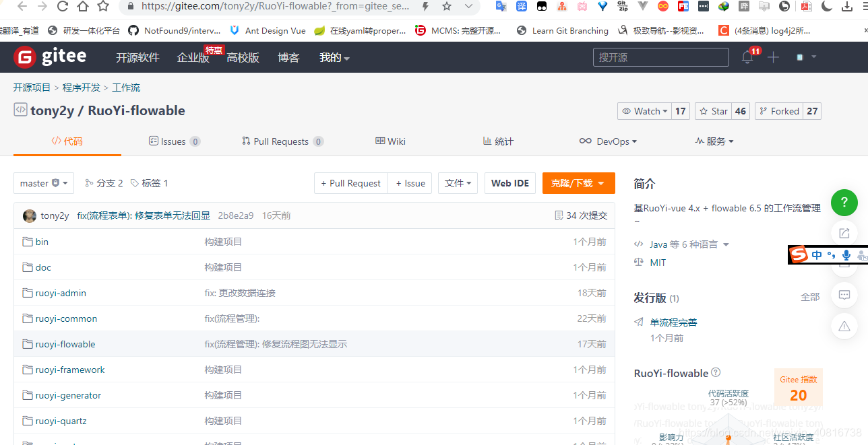Open Google Translate extension
The width and height of the screenshot is (868, 445).
coord(501,7)
